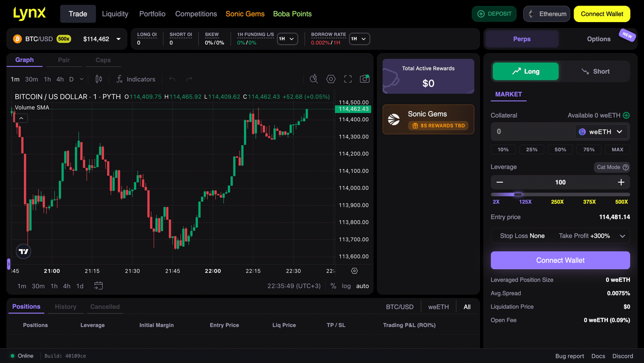Open the Indicators panel
The height and width of the screenshot is (363, 644).
136,79
